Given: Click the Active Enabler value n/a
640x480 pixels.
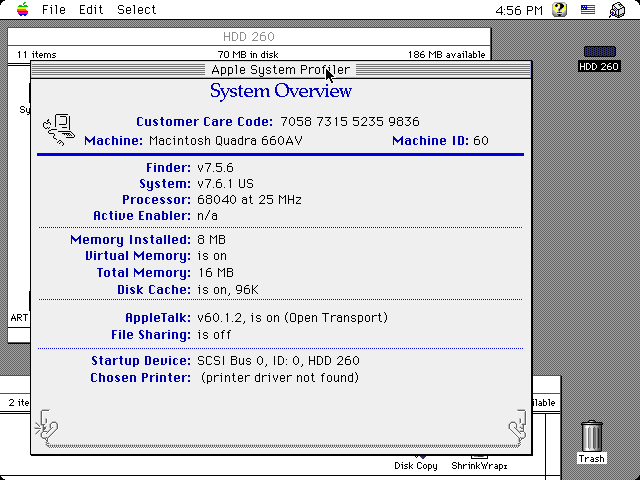Looking at the screenshot, I should pyautogui.click(x=207, y=216).
